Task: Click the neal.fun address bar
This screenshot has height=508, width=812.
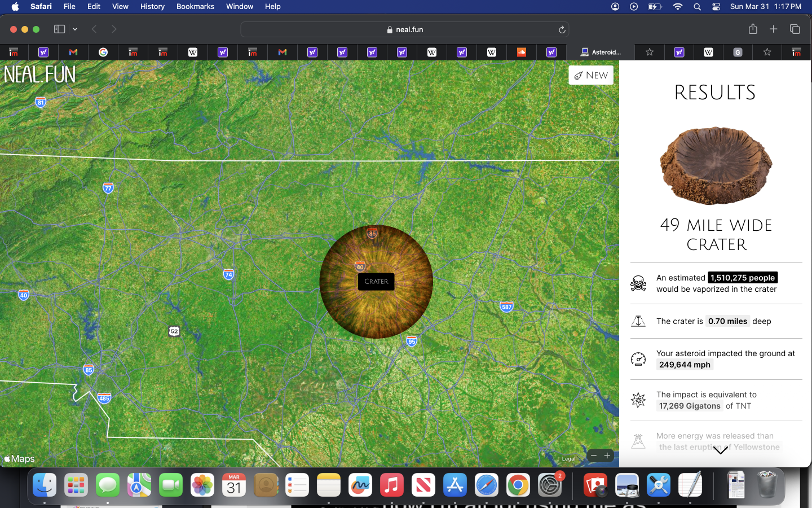Action: (x=405, y=29)
